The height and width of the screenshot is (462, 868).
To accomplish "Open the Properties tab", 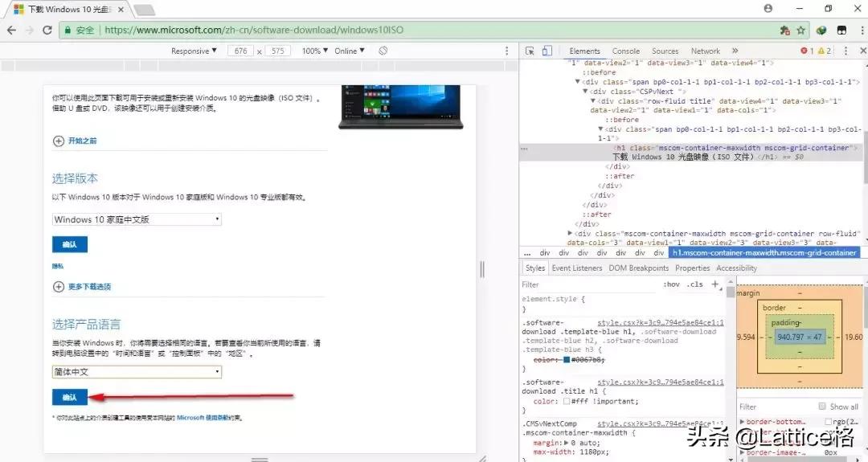I will [693, 268].
